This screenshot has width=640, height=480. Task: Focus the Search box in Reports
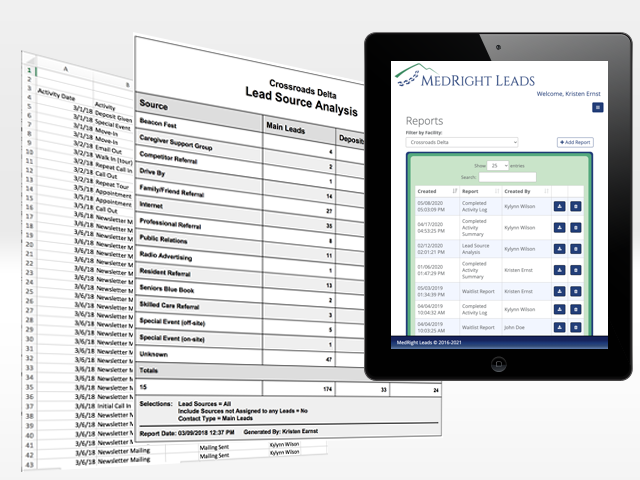click(507, 177)
